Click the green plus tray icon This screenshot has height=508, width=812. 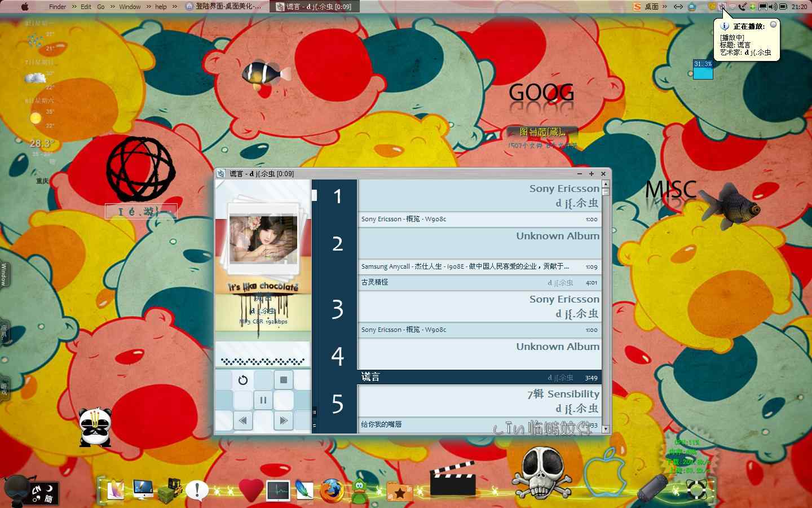pos(752,7)
